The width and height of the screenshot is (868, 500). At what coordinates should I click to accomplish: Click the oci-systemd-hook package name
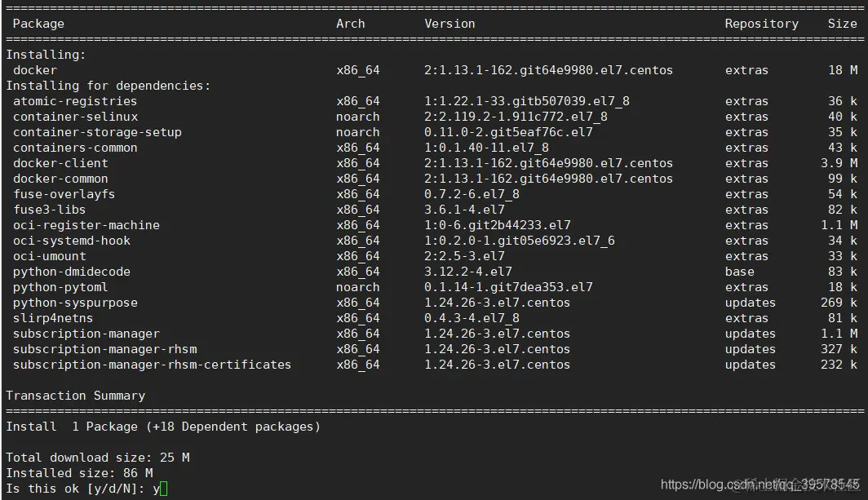coord(72,241)
